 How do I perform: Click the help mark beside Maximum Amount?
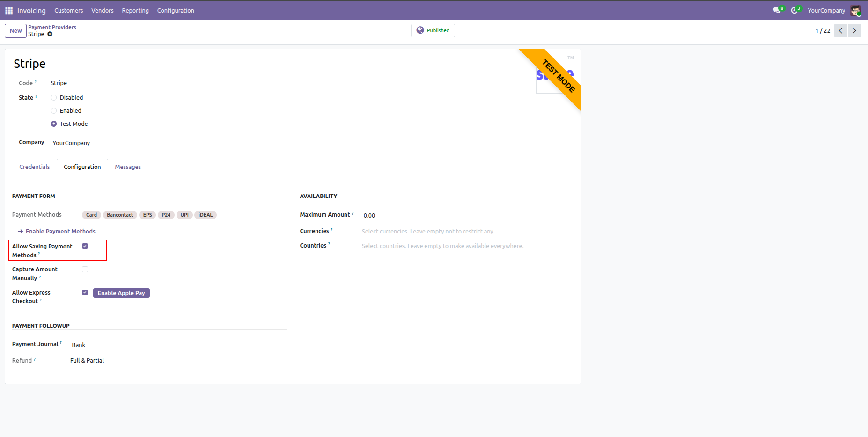tap(353, 213)
